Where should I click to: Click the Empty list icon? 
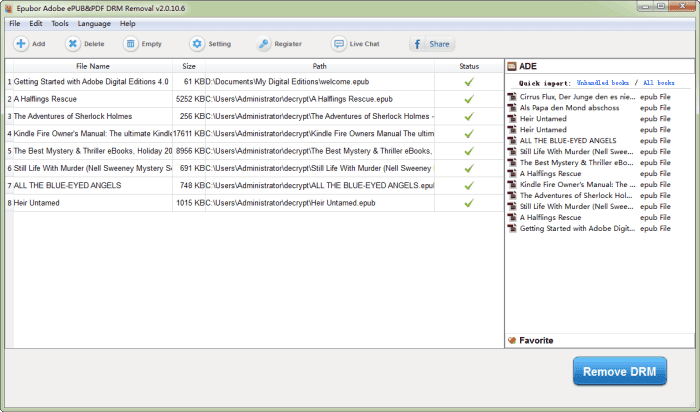tap(130, 44)
